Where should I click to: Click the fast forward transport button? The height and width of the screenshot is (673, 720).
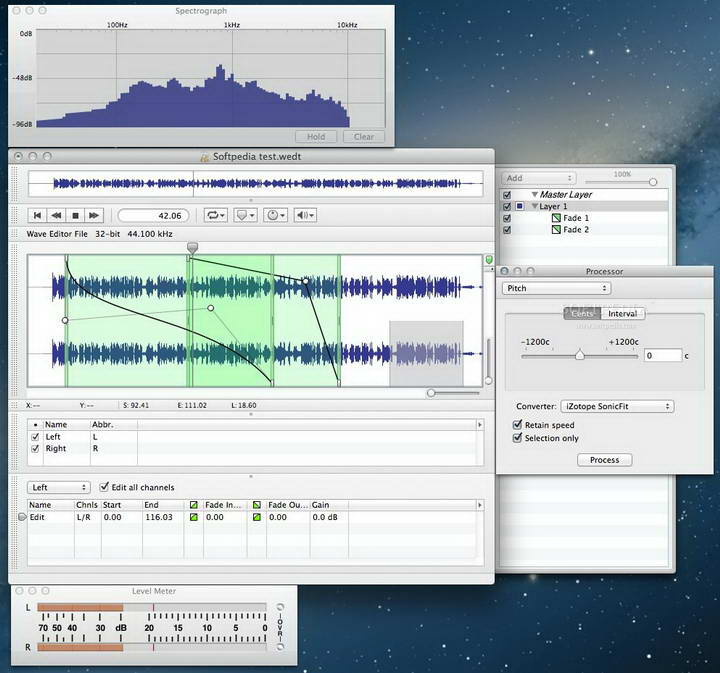[94, 215]
